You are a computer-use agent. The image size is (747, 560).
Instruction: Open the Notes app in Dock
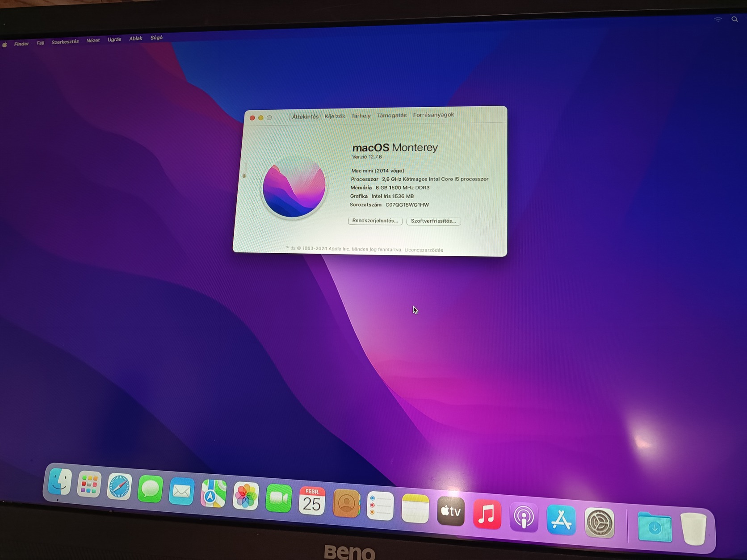pos(415,509)
